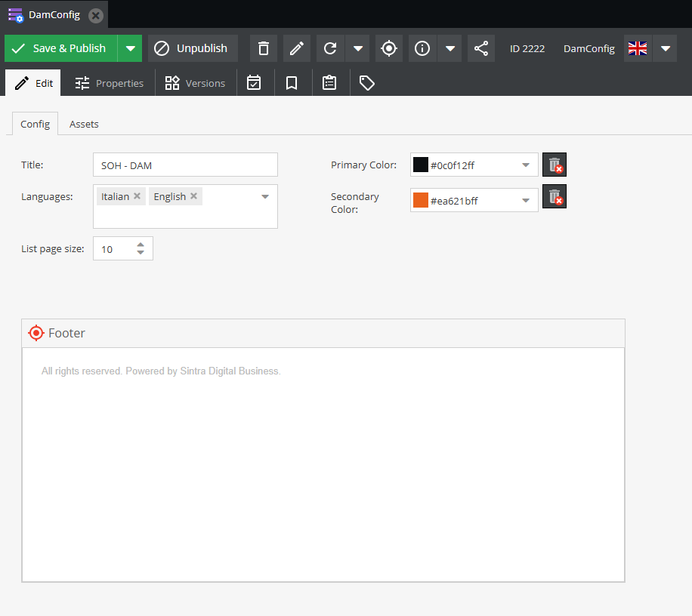Click the pencil rename icon in toolbar
Image resolution: width=692 pixels, height=616 pixels.
pyautogui.click(x=297, y=48)
